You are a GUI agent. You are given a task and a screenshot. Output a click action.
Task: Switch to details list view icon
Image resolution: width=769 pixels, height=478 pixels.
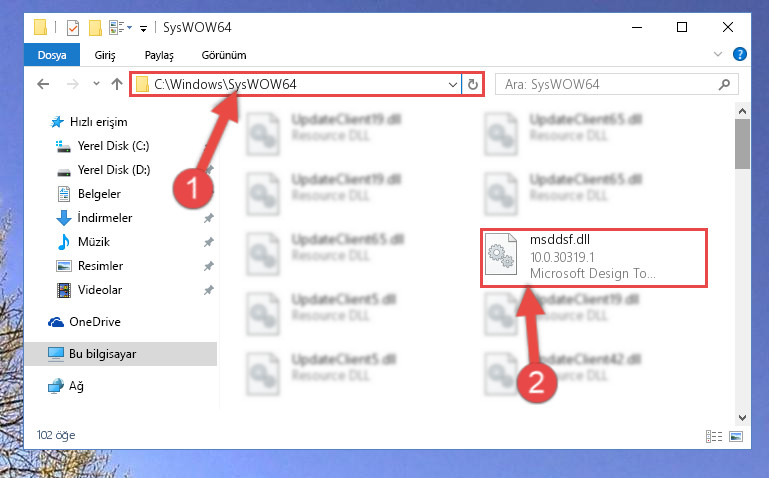714,436
